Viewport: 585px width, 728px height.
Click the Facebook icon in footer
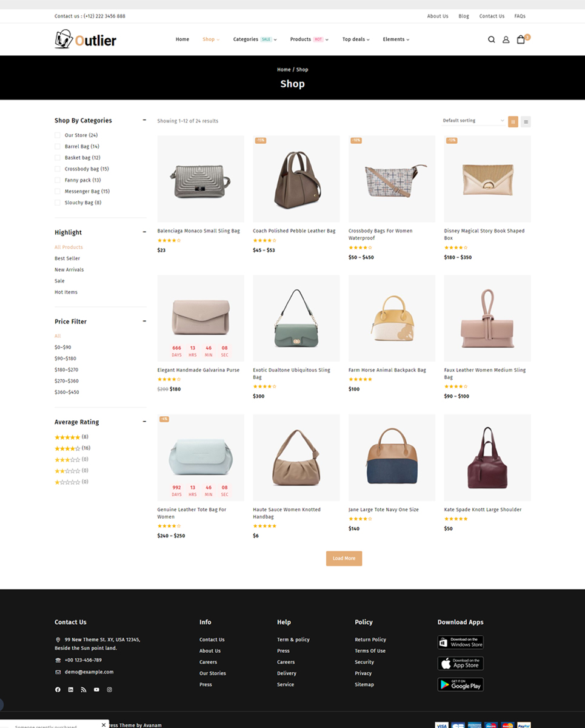[58, 690]
